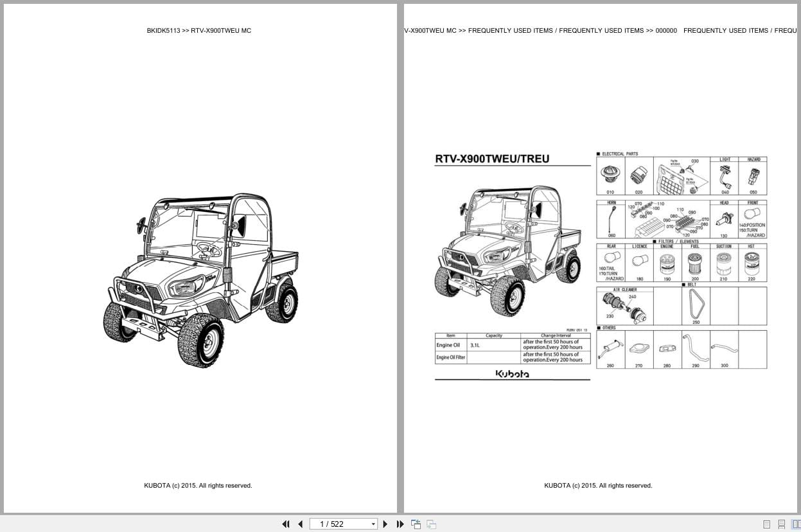801x532 pixels.
Task: Select the two-page facing view icon
Action: [797, 524]
